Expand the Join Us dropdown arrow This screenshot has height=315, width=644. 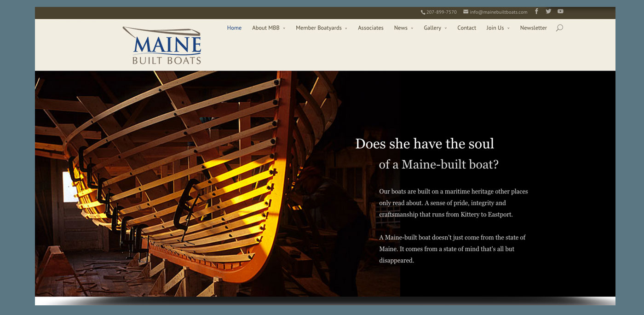(508, 29)
